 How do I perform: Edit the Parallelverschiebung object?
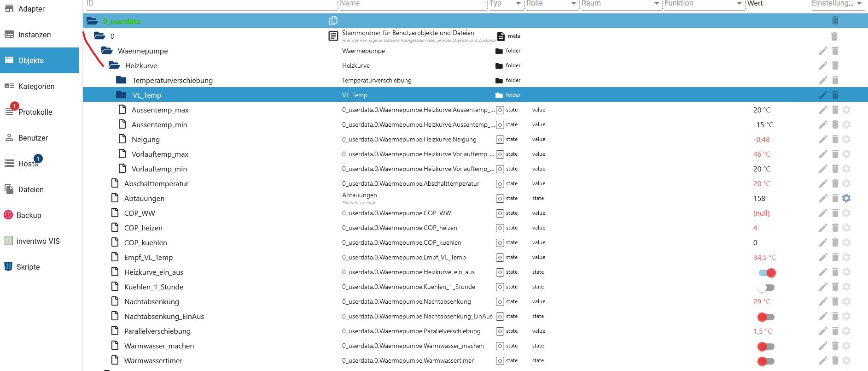click(823, 331)
